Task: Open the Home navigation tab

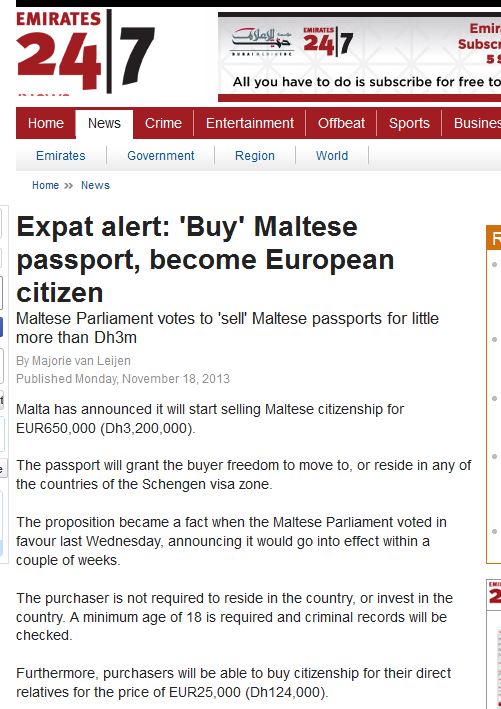Action: click(46, 123)
